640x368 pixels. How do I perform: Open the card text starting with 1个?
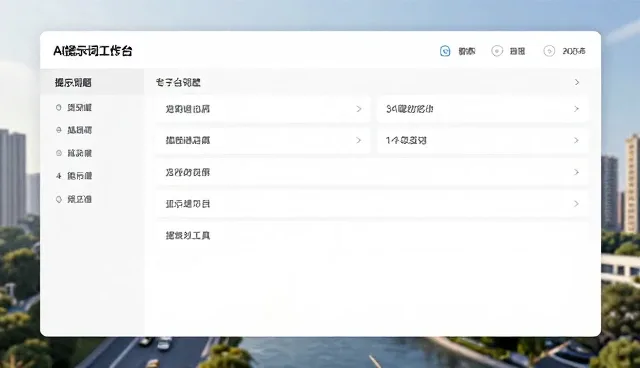point(406,140)
